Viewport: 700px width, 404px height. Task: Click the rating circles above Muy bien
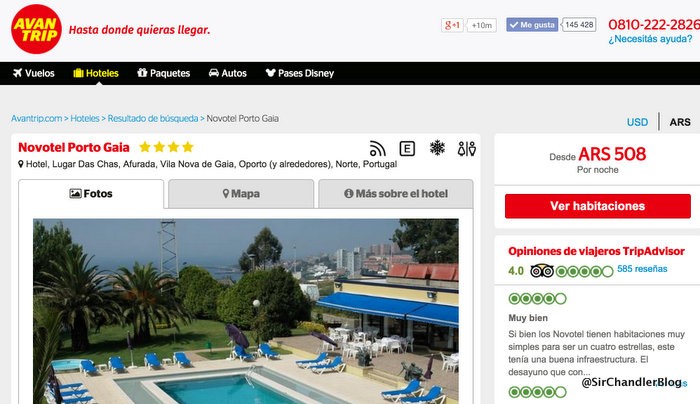coord(538,299)
